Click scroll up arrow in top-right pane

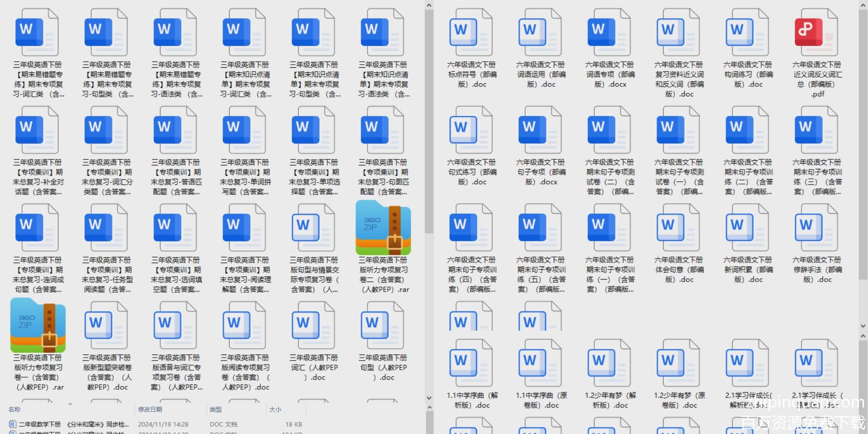point(863,5)
